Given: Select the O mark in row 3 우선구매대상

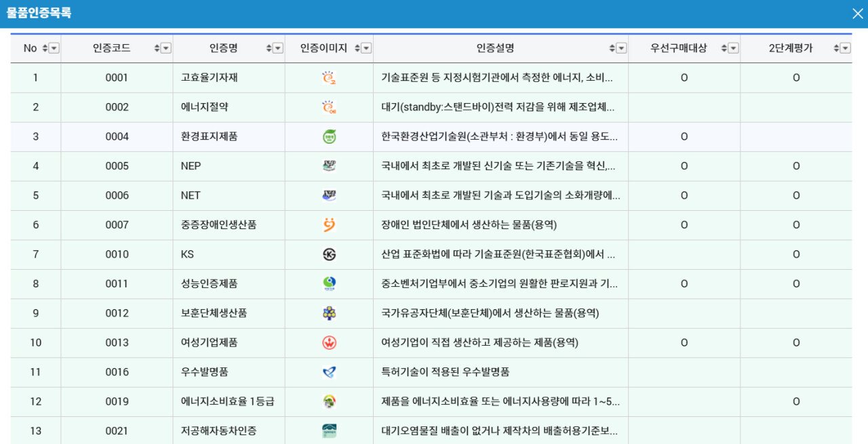Looking at the screenshot, I should click(684, 136).
